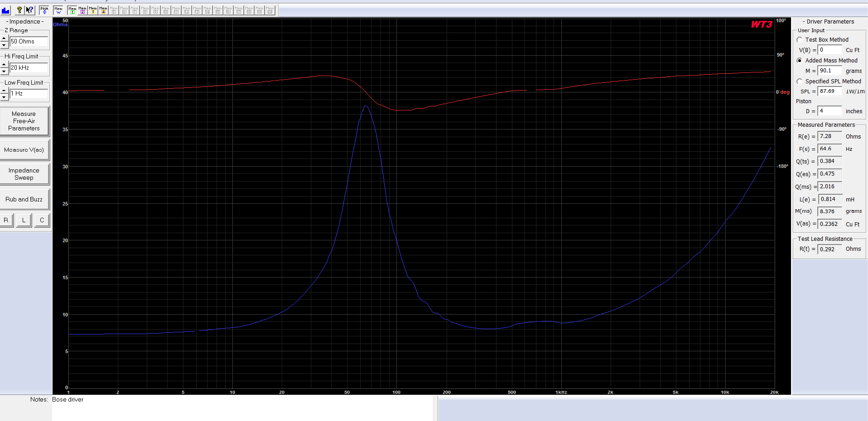Click the Mem W memory icon
The height and width of the screenshot is (421, 868).
click(58, 10)
